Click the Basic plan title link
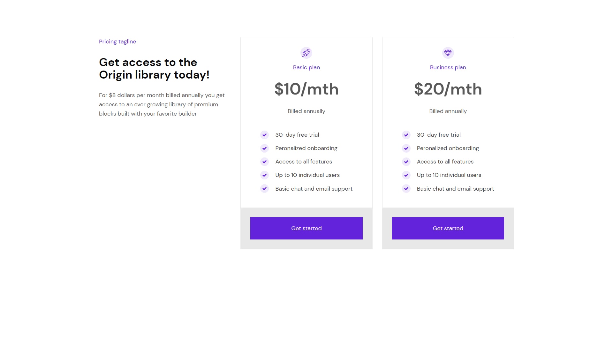This screenshot has width=613, height=364. pyautogui.click(x=306, y=67)
